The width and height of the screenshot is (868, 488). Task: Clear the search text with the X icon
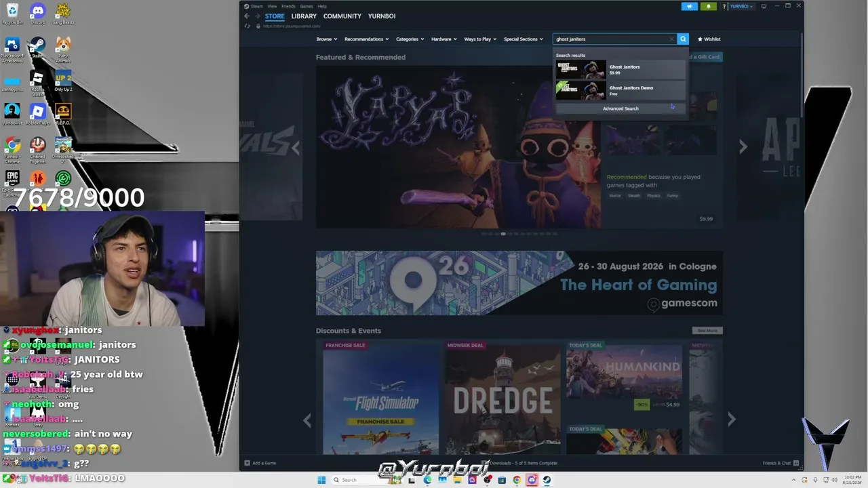pyautogui.click(x=671, y=39)
